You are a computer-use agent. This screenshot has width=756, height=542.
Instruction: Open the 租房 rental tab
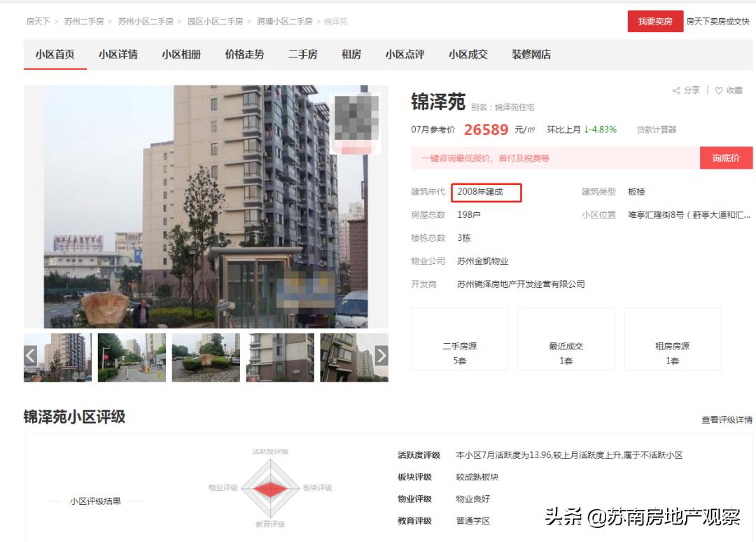(x=352, y=54)
